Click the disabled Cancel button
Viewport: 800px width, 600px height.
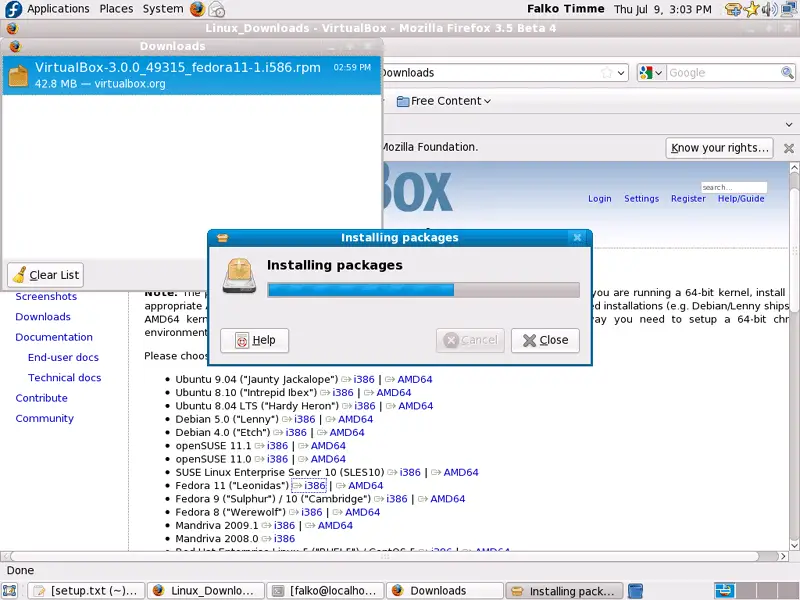coord(470,340)
